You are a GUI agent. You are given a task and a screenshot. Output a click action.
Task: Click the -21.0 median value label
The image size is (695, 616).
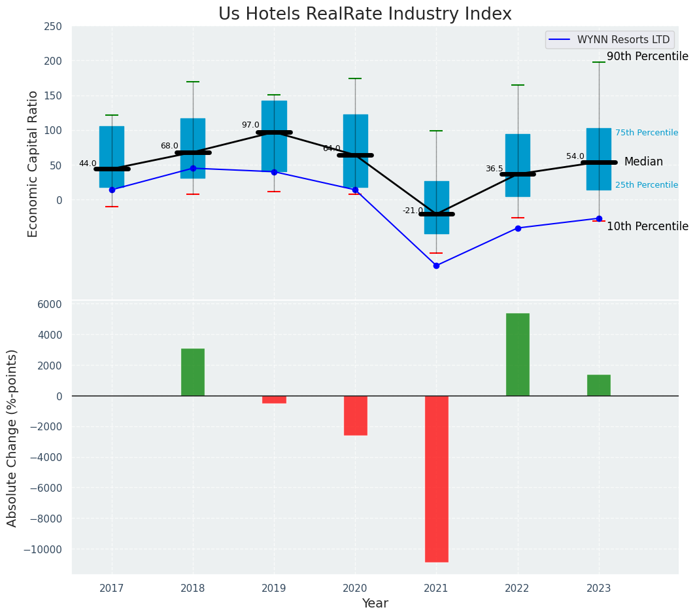click(x=413, y=211)
